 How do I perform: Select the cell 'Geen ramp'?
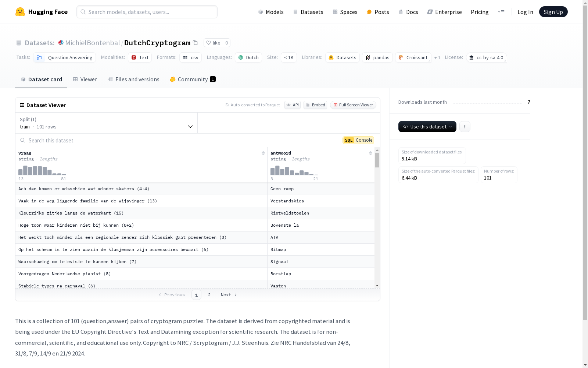321,189
